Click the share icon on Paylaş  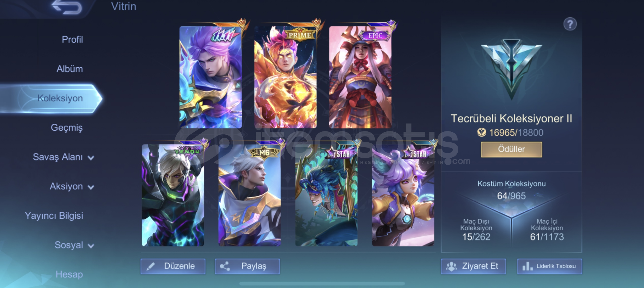click(225, 266)
